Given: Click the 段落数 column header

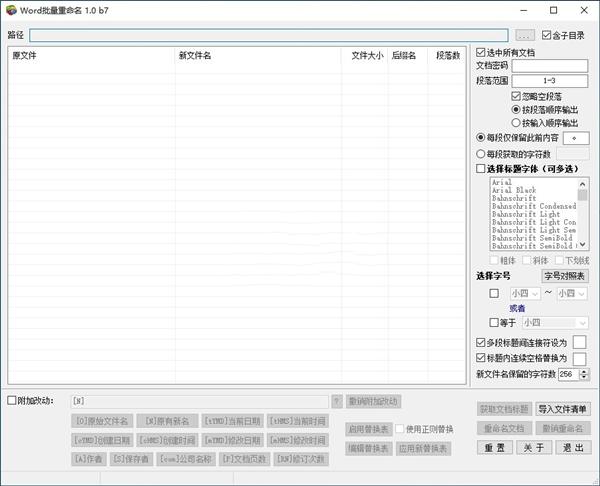Looking at the screenshot, I should click(446, 56).
